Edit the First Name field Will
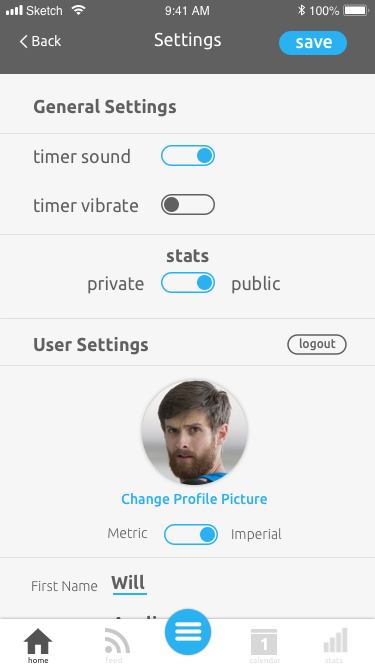 tap(129, 584)
